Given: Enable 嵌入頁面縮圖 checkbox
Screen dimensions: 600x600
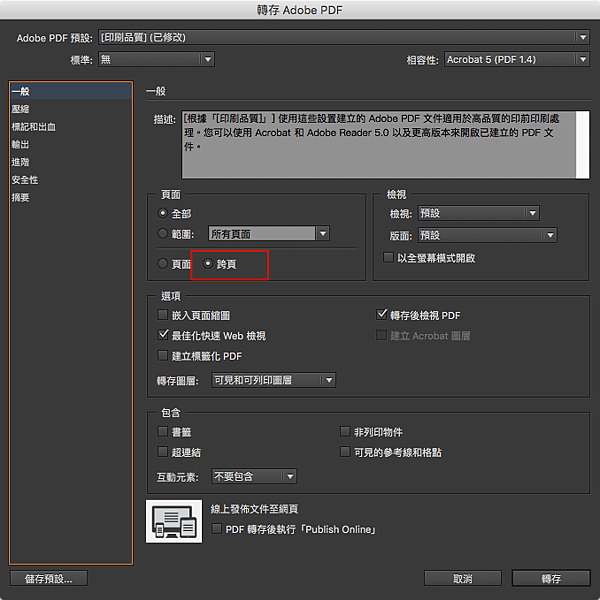Looking at the screenshot, I should [163, 315].
